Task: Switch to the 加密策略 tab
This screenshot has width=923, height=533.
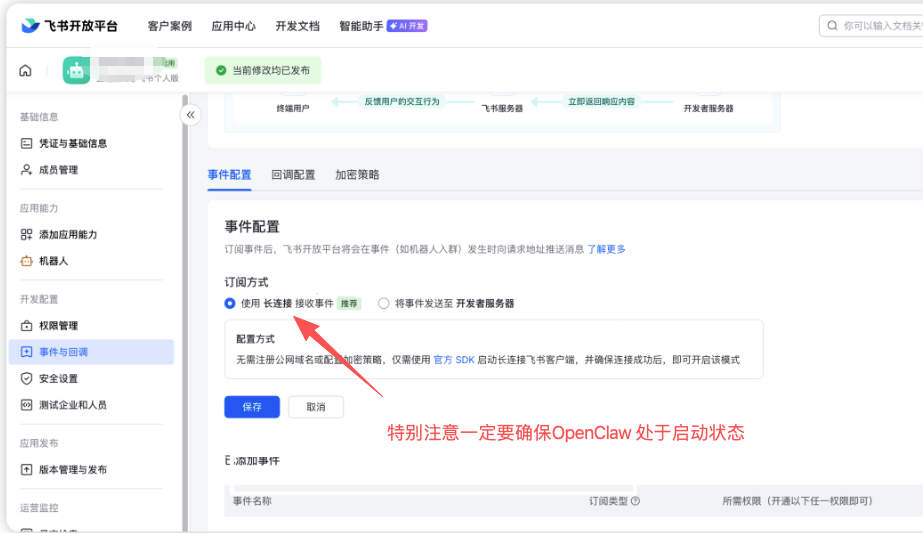Action: coord(357,175)
